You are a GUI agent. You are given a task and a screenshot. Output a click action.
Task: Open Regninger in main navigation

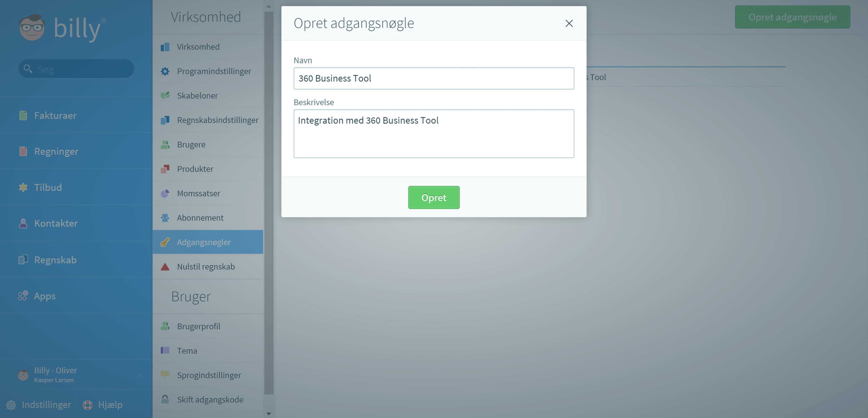[76, 151]
